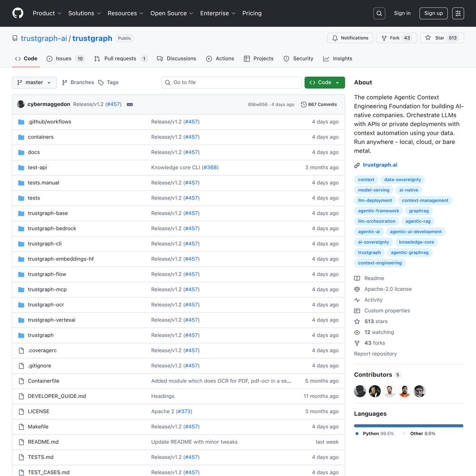Screen dimensions: 476x476
Task: Open the Report repository link
Action: pyautogui.click(x=375, y=354)
